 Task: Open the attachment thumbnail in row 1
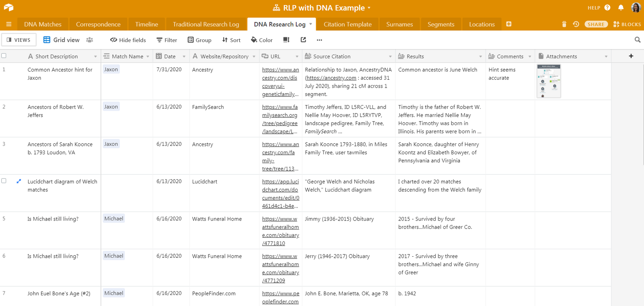coord(548,81)
